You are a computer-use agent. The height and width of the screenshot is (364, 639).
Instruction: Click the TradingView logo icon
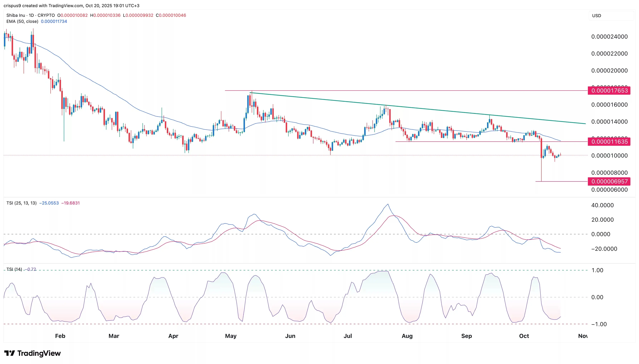click(9, 353)
